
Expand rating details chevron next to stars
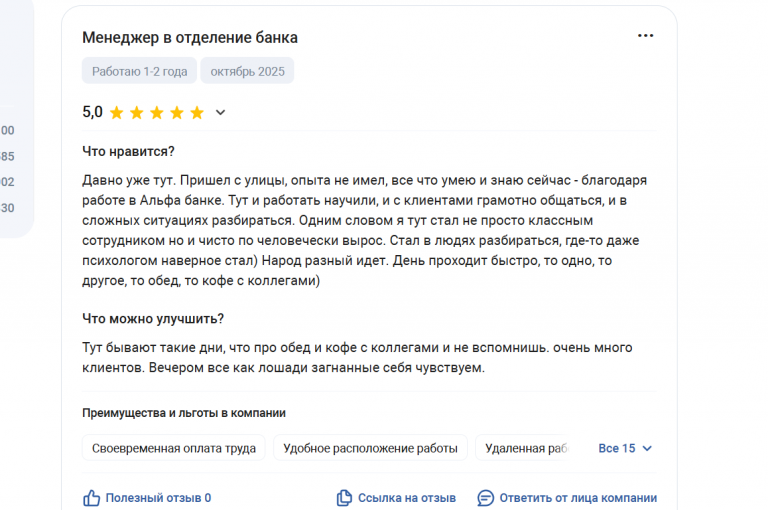pos(220,113)
